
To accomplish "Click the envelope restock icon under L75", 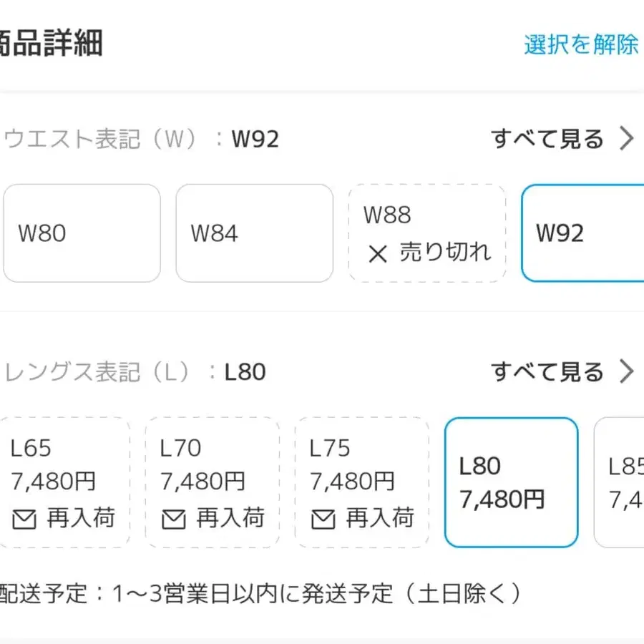I will click(x=323, y=519).
